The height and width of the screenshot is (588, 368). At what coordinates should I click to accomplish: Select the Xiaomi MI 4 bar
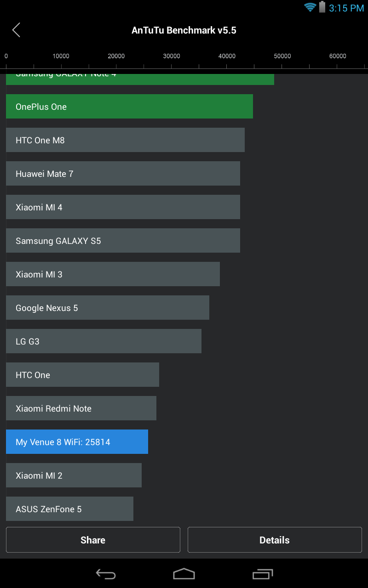click(x=123, y=207)
